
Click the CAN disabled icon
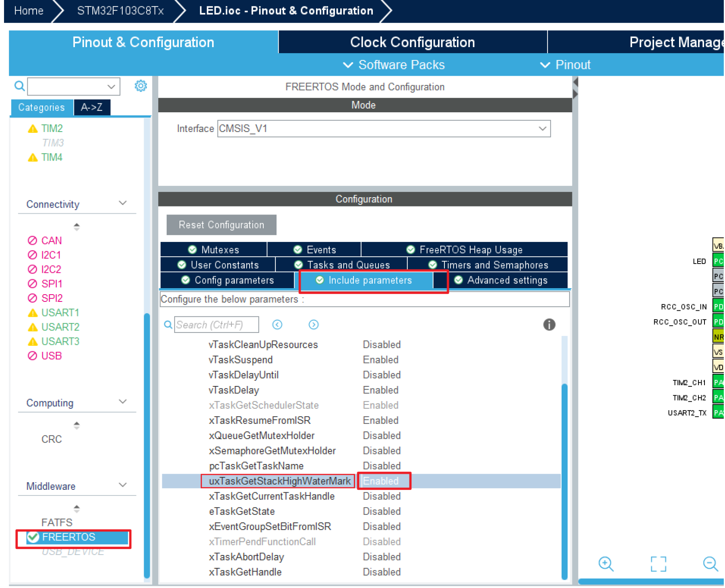tap(33, 241)
